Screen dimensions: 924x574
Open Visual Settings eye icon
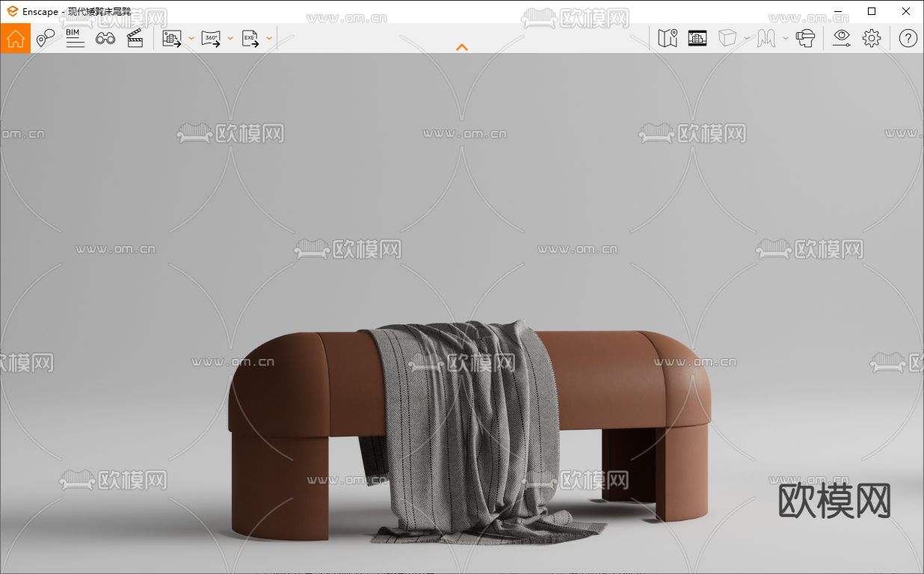pos(842,38)
